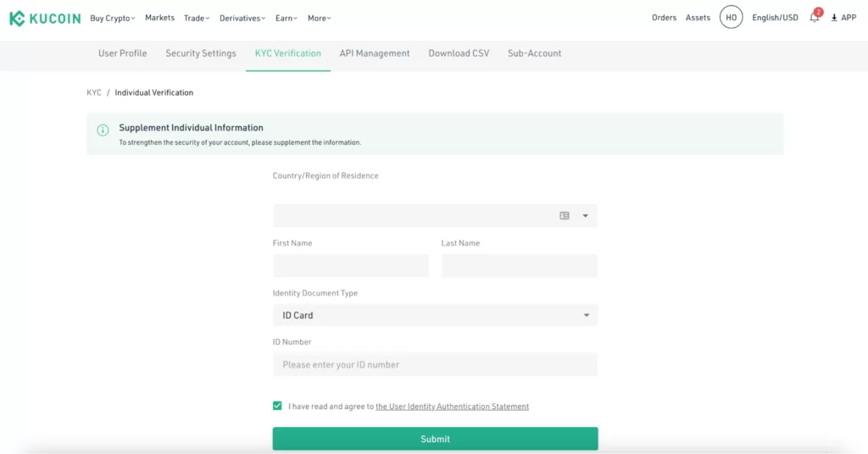Click the Submit button
The height and width of the screenshot is (454, 868).
click(435, 439)
